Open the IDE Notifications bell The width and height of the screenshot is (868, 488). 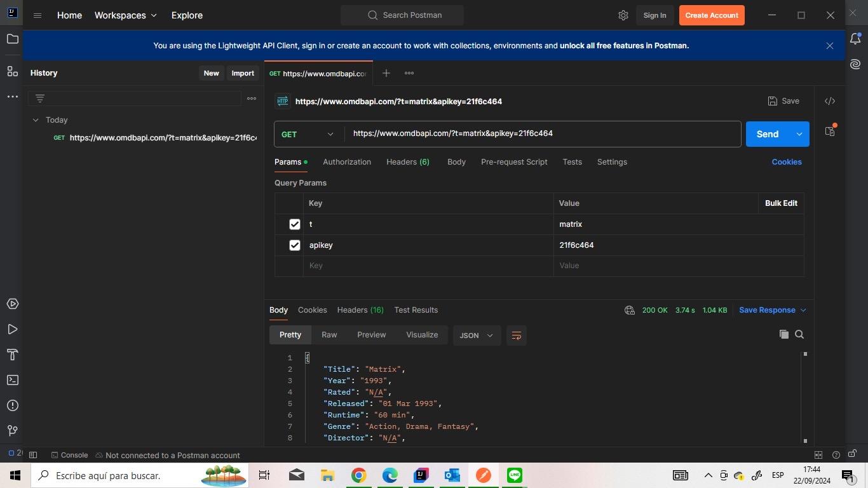(x=855, y=39)
